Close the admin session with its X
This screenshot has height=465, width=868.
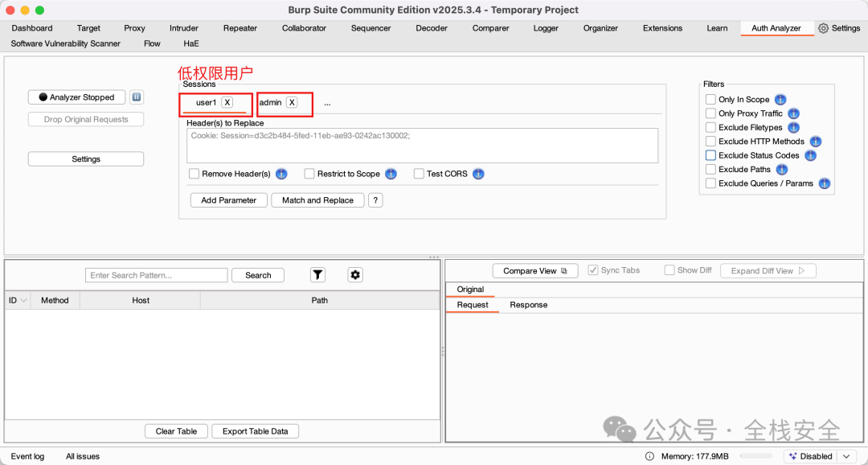point(292,102)
